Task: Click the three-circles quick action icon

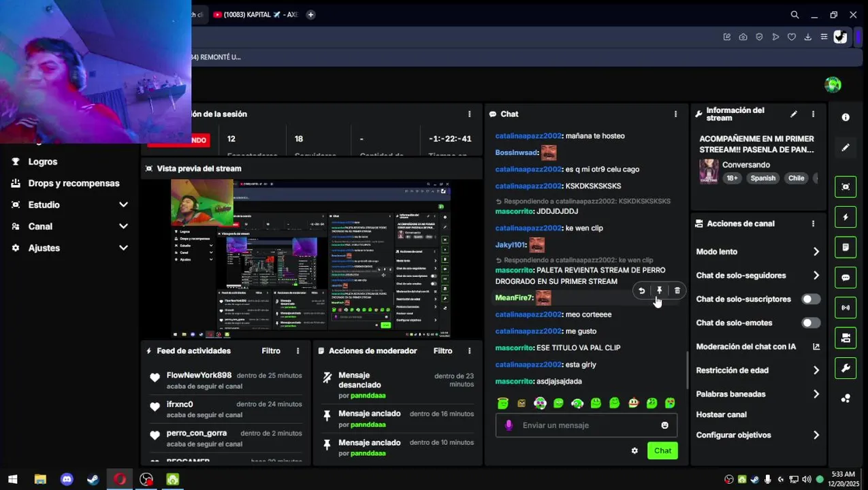Action: [846, 399]
